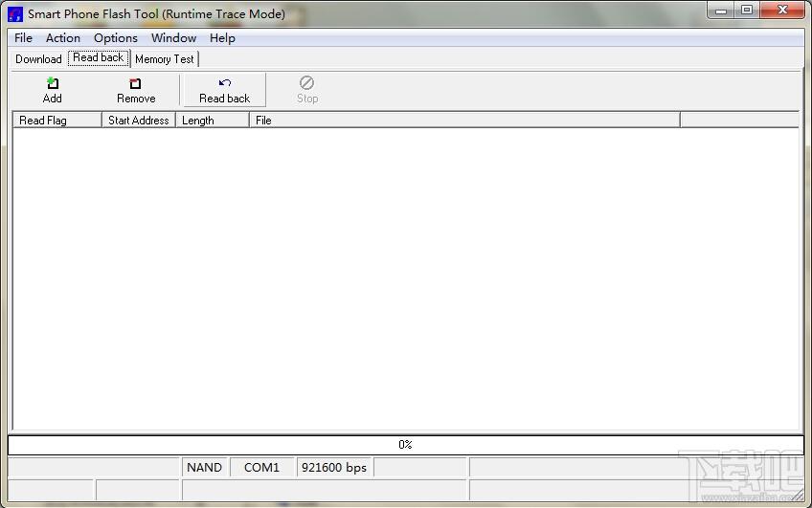The width and height of the screenshot is (812, 508).
Task: Open the File menu
Action: pyautogui.click(x=23, y=37)
